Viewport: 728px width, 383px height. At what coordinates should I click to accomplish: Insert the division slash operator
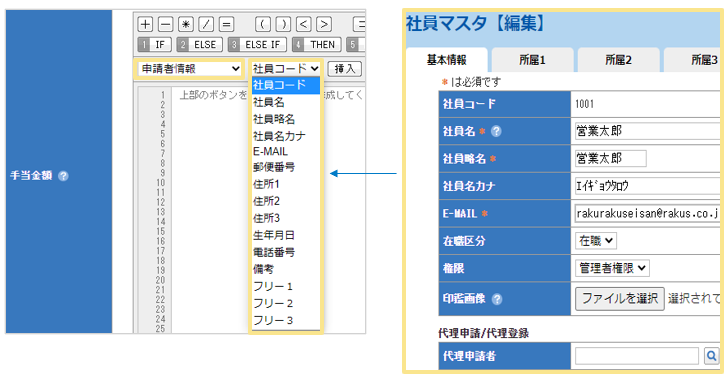206,24
